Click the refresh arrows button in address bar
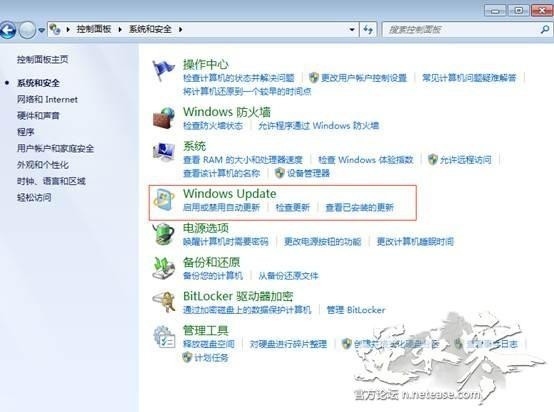 [x=368, y=30]
